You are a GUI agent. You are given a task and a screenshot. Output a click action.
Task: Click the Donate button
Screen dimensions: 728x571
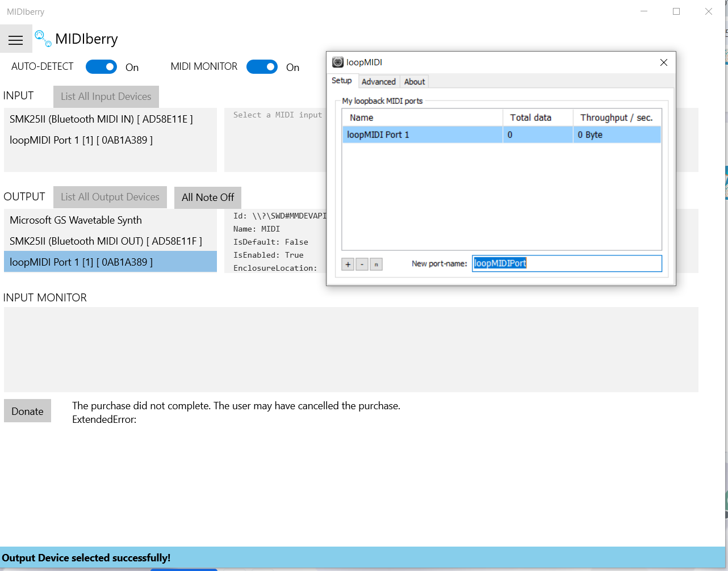tap(27, 411)
